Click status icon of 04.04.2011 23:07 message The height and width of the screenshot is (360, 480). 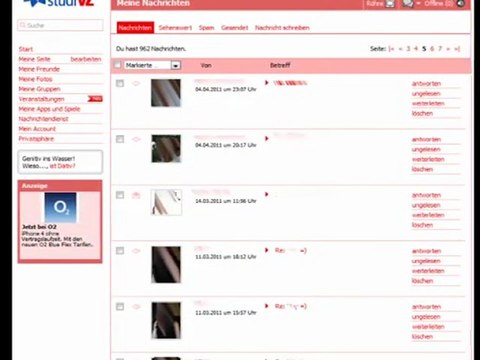[x=136, y=83]
